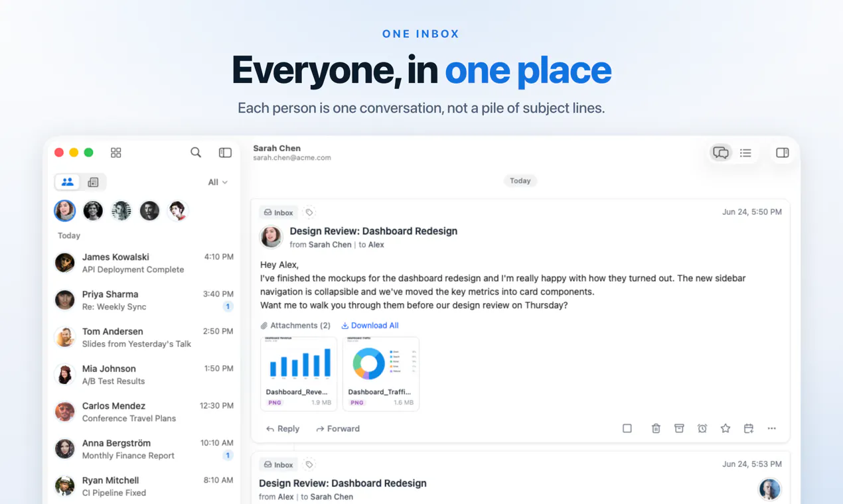Click unread badge on Priya Sharma row

[228, 307]
